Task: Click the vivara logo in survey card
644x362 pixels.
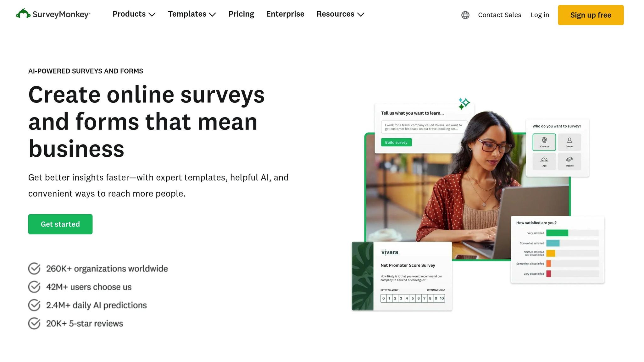Action: [389, 252]
